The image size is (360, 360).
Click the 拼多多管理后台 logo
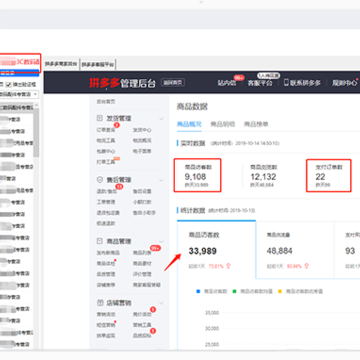[x=122, y=83]
